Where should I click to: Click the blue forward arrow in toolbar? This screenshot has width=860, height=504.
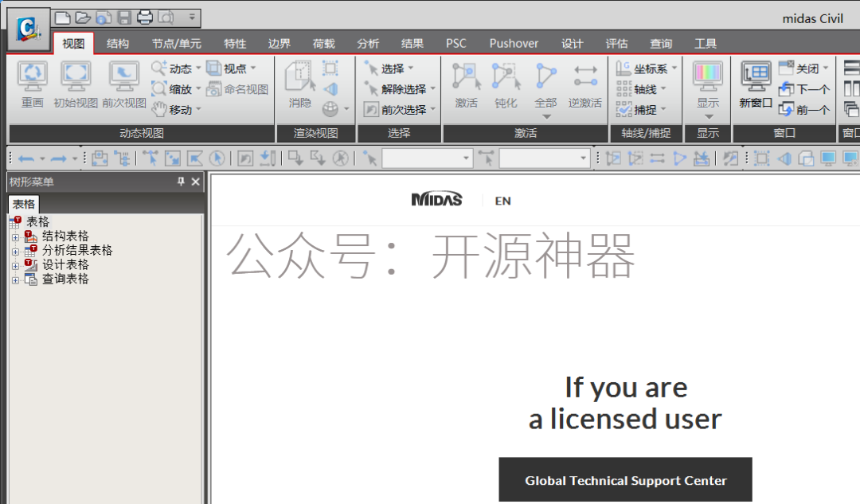pos(58,159)
